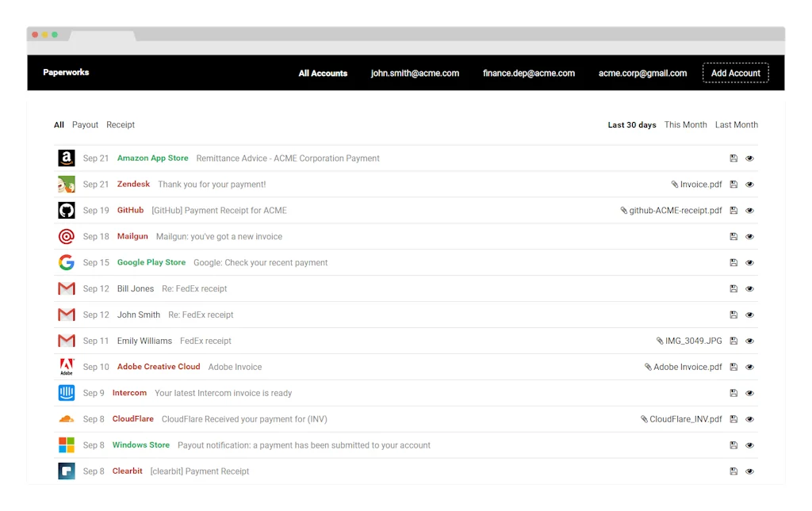Click the Mailgun logo icon
The image size is (812, 511).
tap(66, 236)
